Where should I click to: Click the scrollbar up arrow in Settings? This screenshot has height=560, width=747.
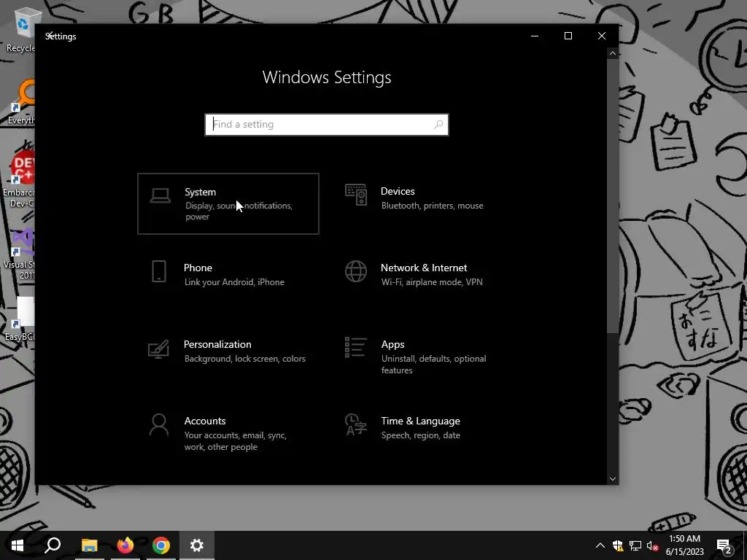pyautogui.click(x=613, y=53)
